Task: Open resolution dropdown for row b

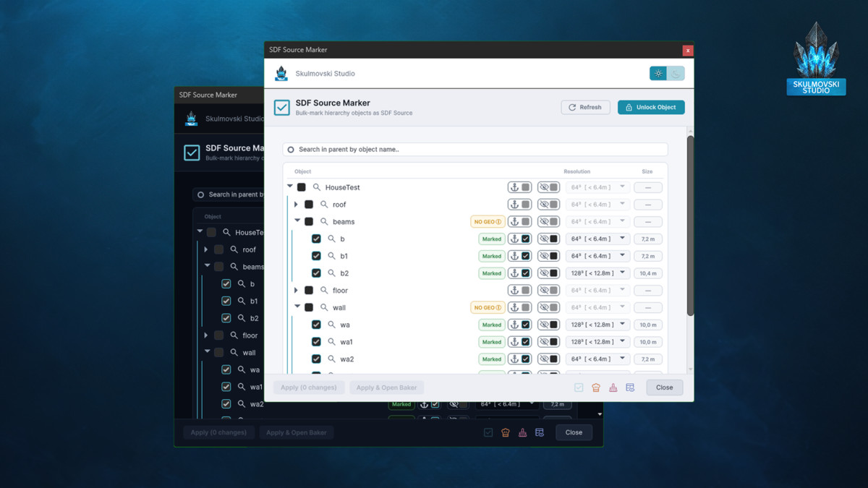Action: click(597, 239)
